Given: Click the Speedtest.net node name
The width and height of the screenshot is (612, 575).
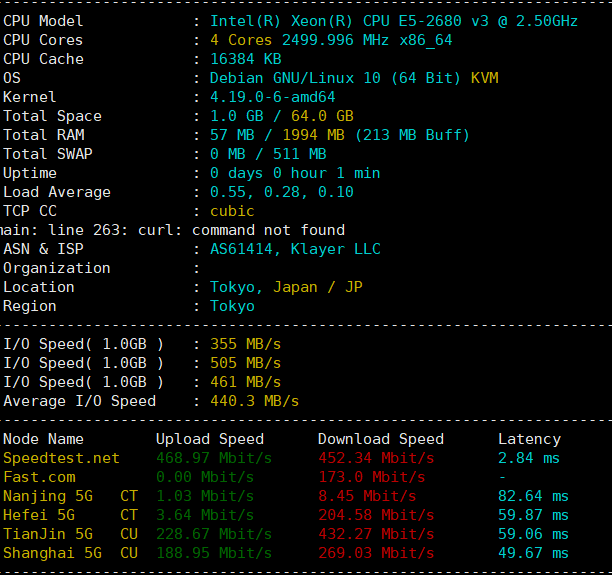Looking at the screenshot, I should [x=61, y=458].
